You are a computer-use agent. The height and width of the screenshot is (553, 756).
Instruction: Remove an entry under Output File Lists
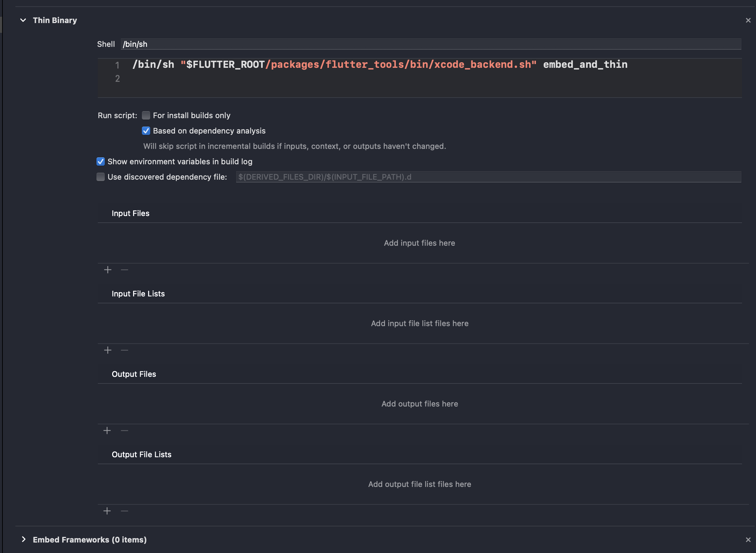pyautogui.click(x=124, y=511)
